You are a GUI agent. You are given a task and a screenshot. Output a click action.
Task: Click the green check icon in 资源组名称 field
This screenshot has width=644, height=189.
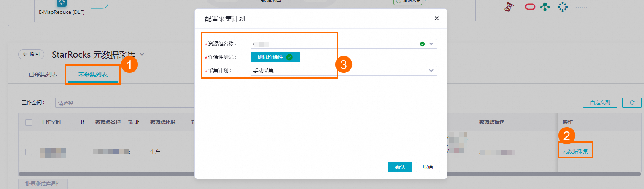422,44
